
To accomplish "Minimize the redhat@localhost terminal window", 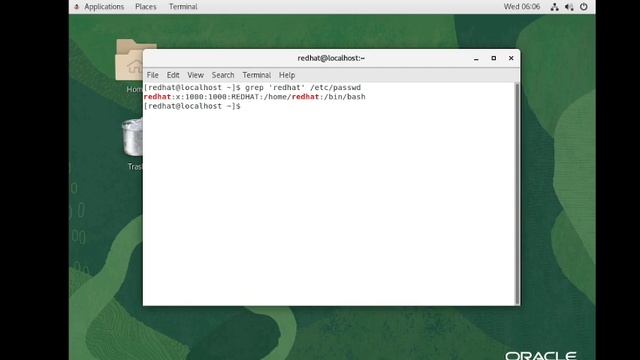I will click(x=476, y=58).
